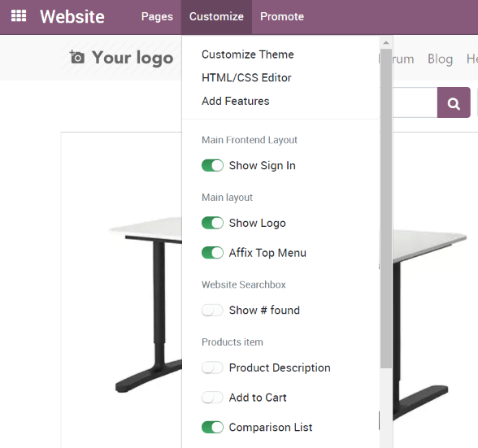
Task: Expand the Promote menu
Action: click(282, 16)
